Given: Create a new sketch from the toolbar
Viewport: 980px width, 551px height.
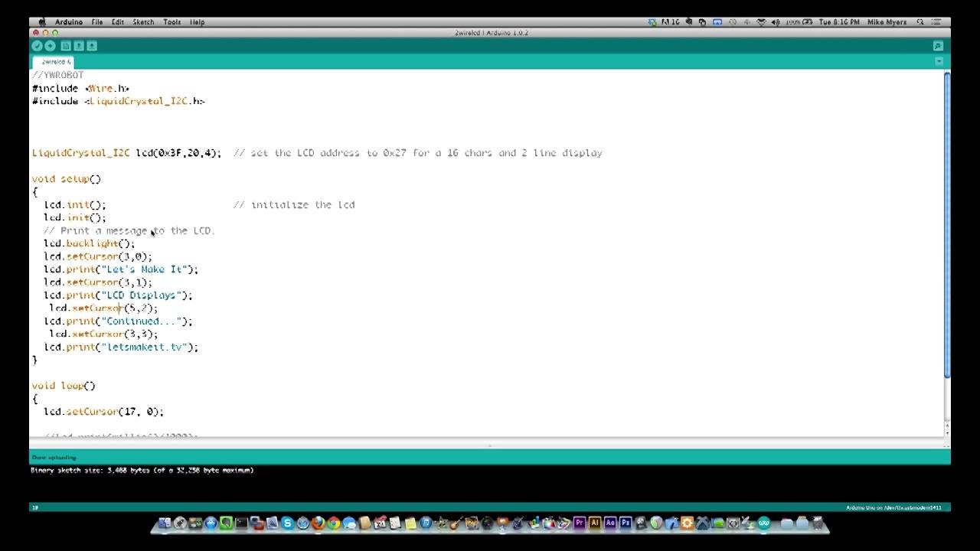Looking at the screenshot, I should point(66,45).
